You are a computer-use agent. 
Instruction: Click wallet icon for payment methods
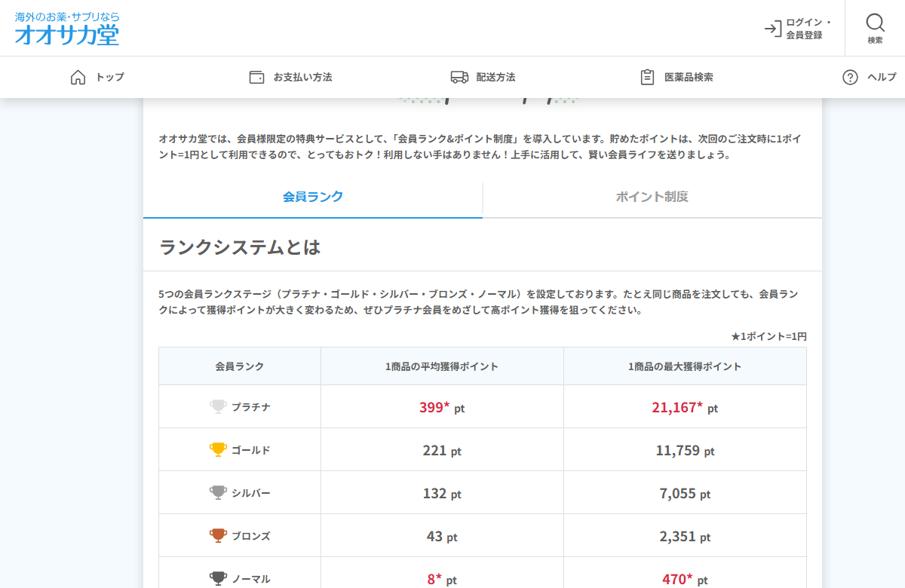(256, 77)
